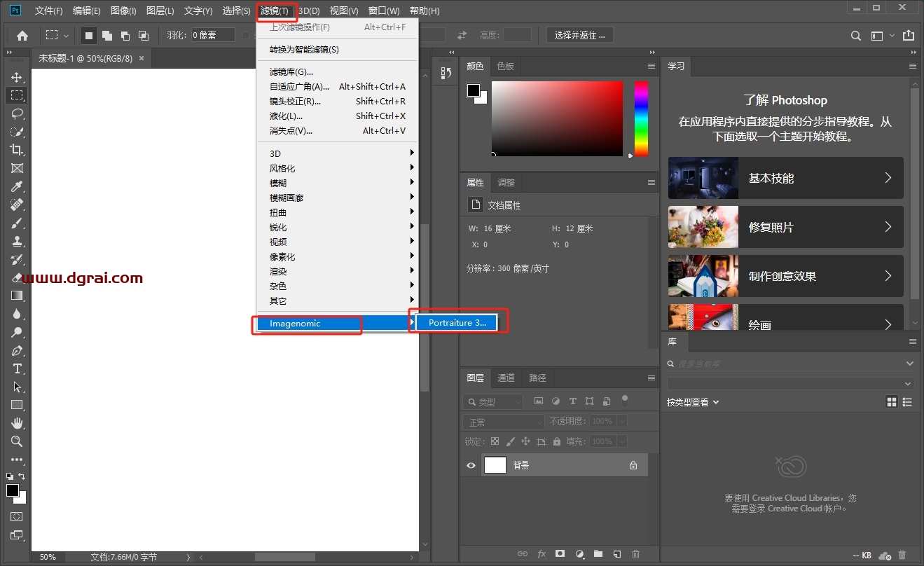Select the Rectangle shape tool
Image resolution: width=924 pixels, height=566 pixels.
pyautogui.click(x=17, y=405)
